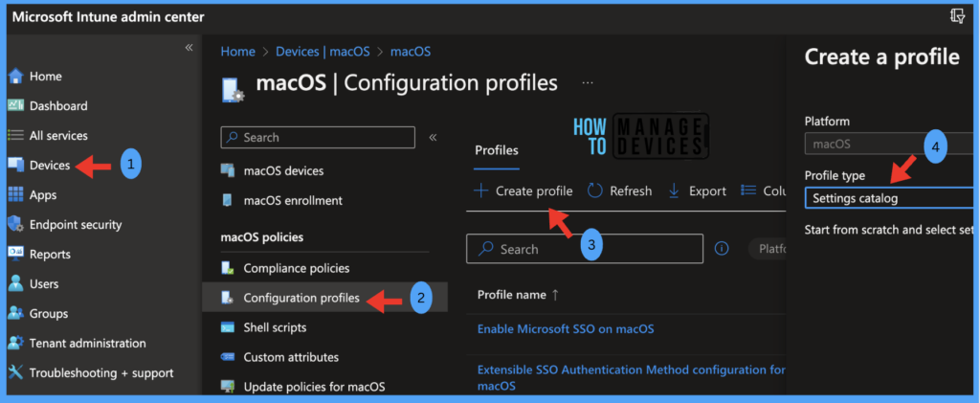Click the macOS breadcrumb link
The height and width of the screenshot is (403, 980).
411,52
